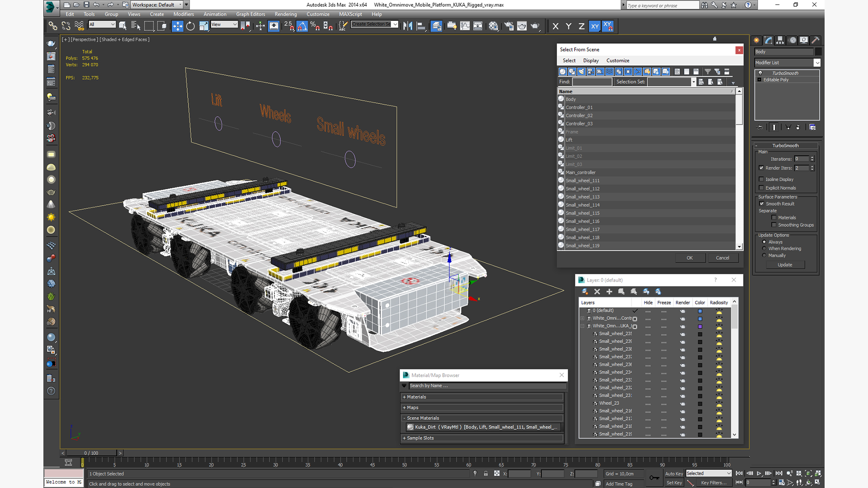Enable Separate by Smoothing Groups checkbox
Screen dimensions: 868x488
point(774,225)
